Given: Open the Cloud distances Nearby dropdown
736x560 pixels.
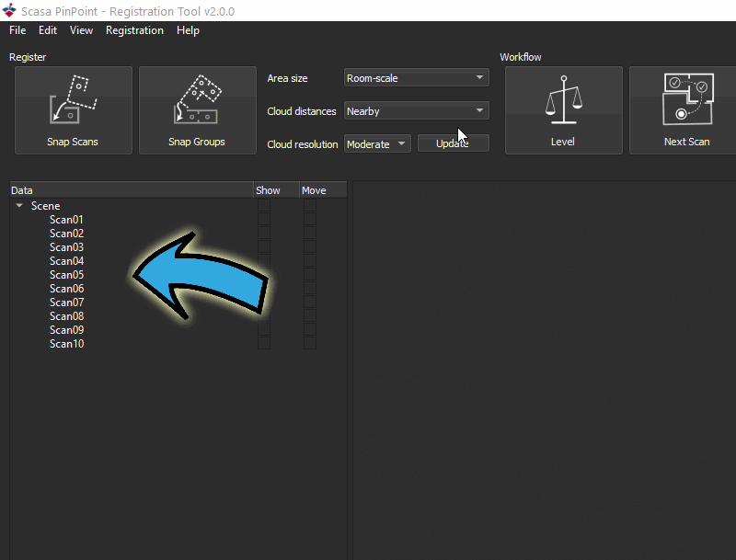Looking at the screenshot, I should [417, 111].
